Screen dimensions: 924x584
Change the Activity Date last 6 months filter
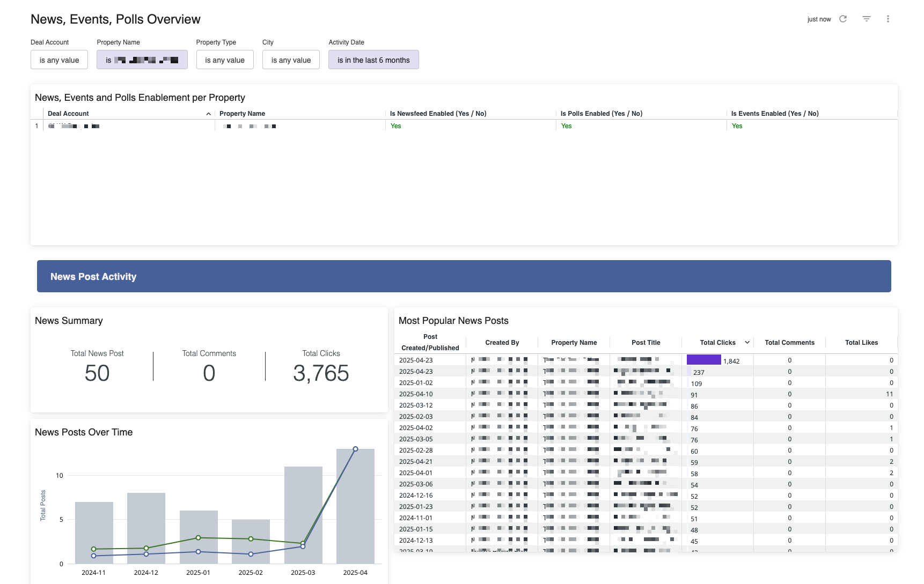coord(373,60)
